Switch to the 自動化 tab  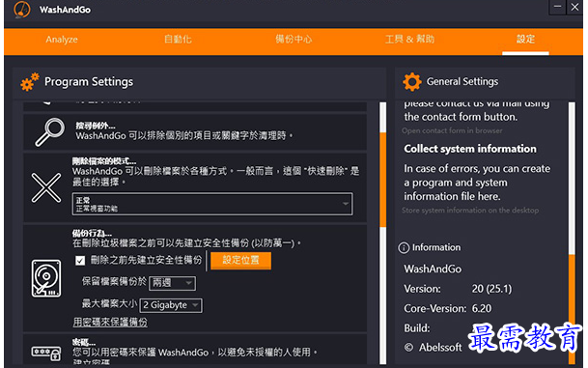pyautogui.click(x=178, y=39)
